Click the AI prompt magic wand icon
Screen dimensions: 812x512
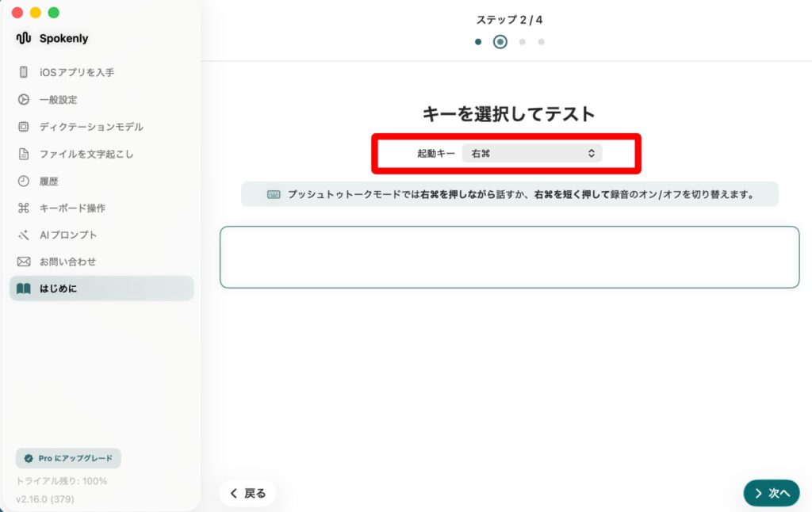click(x=24, y=235)
